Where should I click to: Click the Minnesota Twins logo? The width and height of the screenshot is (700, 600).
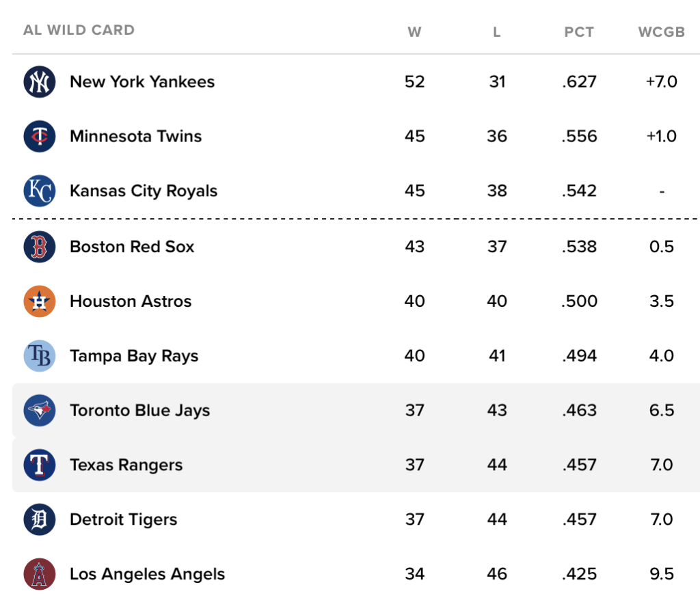point(40,137)
